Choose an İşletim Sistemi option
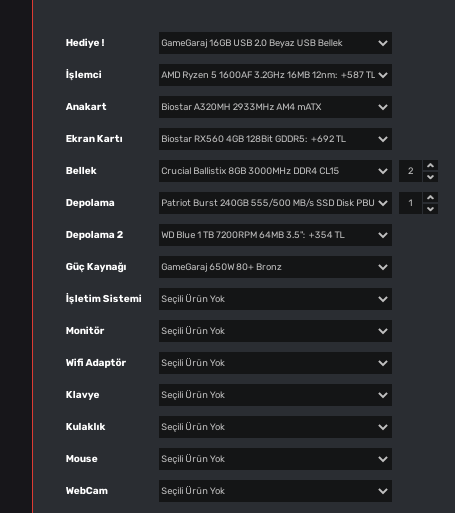 pos(275,299)
